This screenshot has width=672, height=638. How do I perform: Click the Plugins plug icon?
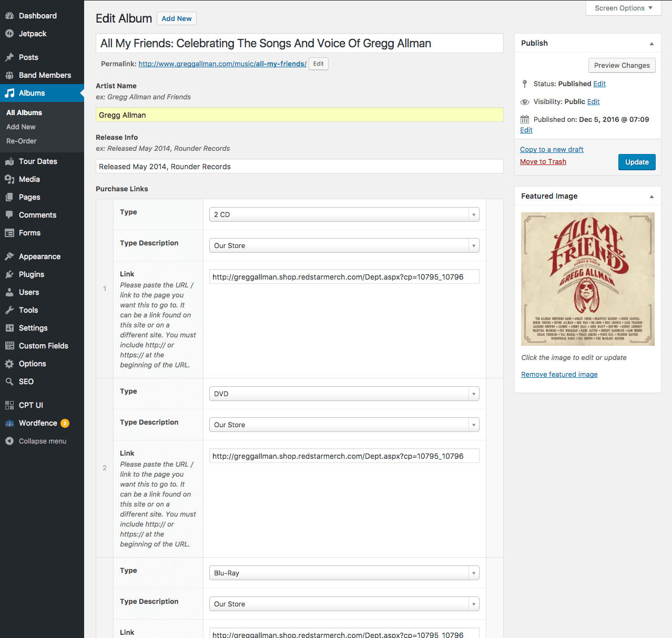[x=9, y=274]
